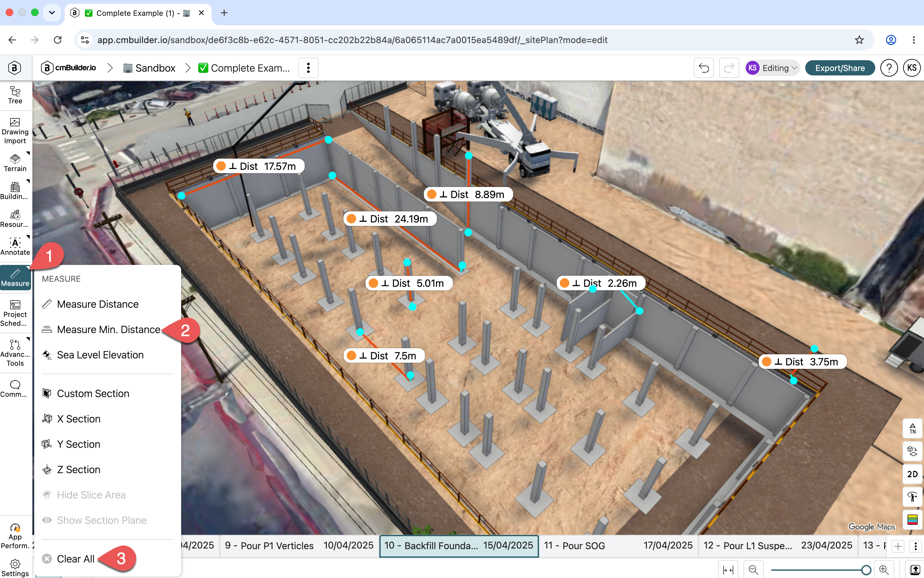Viewport: 924px width, 578px height.
Task: Select step 12 - Pour L1 Suspended
Action: coord(778,545)
